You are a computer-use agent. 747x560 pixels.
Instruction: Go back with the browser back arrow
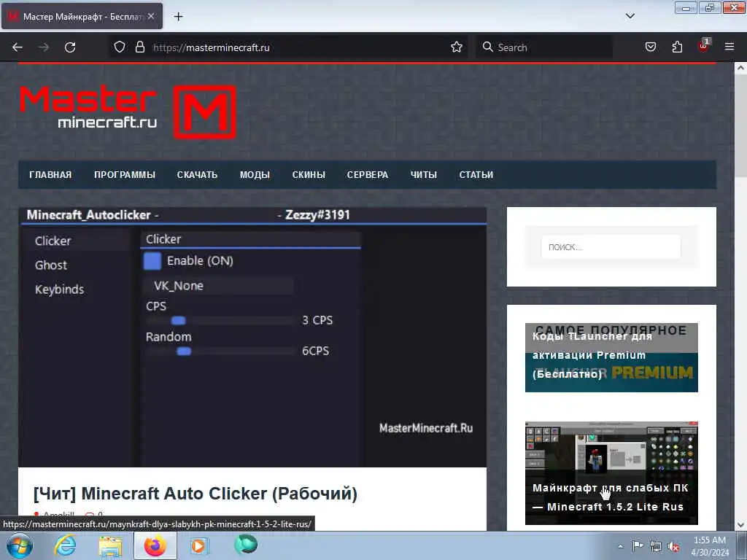[x=18, y=47]
